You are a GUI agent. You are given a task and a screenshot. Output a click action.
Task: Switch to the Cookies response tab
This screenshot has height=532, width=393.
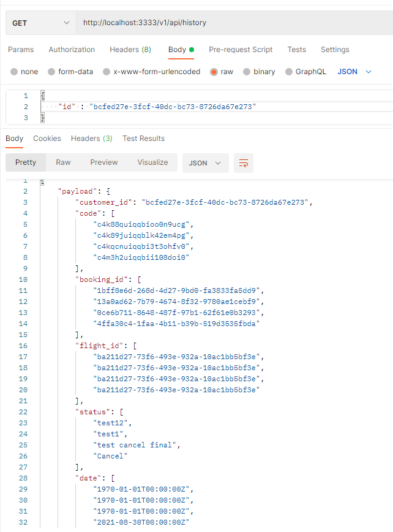47,139
